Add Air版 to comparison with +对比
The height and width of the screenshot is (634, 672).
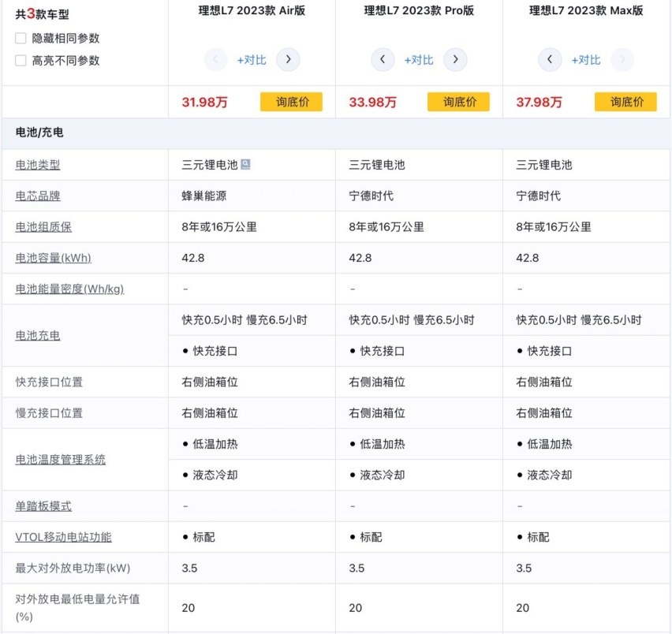pos(252,60)
